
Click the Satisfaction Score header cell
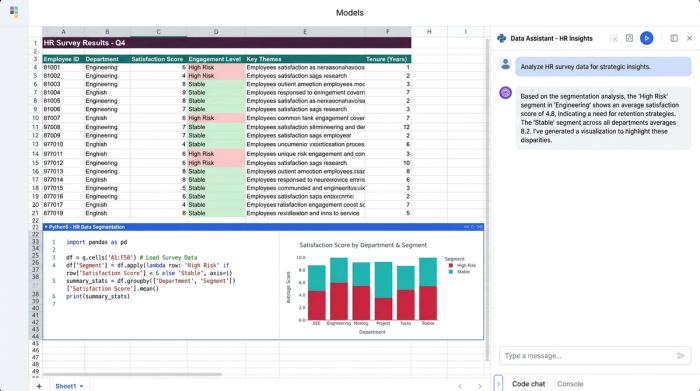point(158,59)
